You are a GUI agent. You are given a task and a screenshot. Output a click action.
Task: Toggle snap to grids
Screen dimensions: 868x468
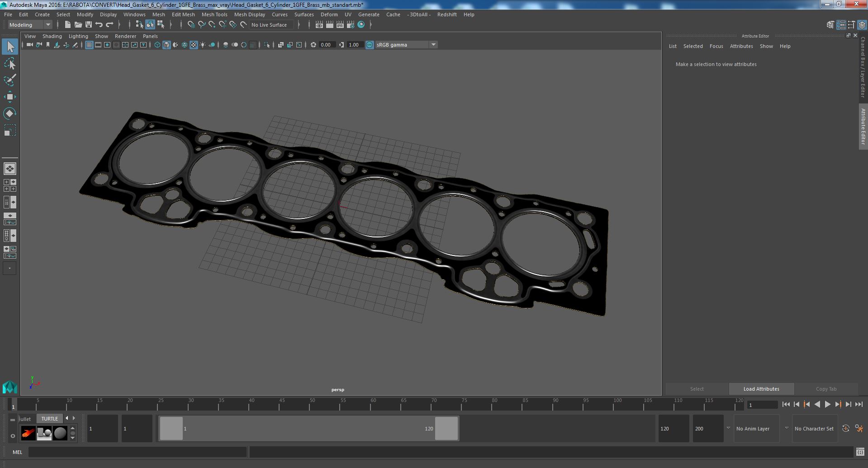[x=191, y=25]
